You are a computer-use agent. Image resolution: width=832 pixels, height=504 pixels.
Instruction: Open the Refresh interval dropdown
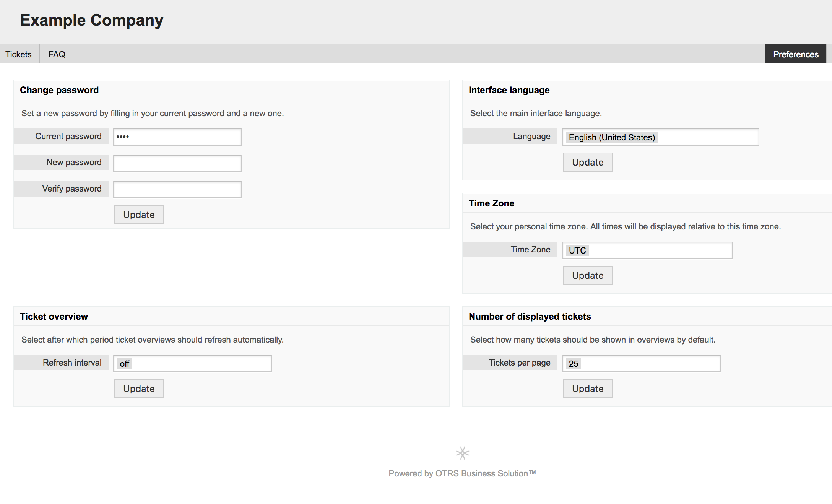click(x=192, y=363)
